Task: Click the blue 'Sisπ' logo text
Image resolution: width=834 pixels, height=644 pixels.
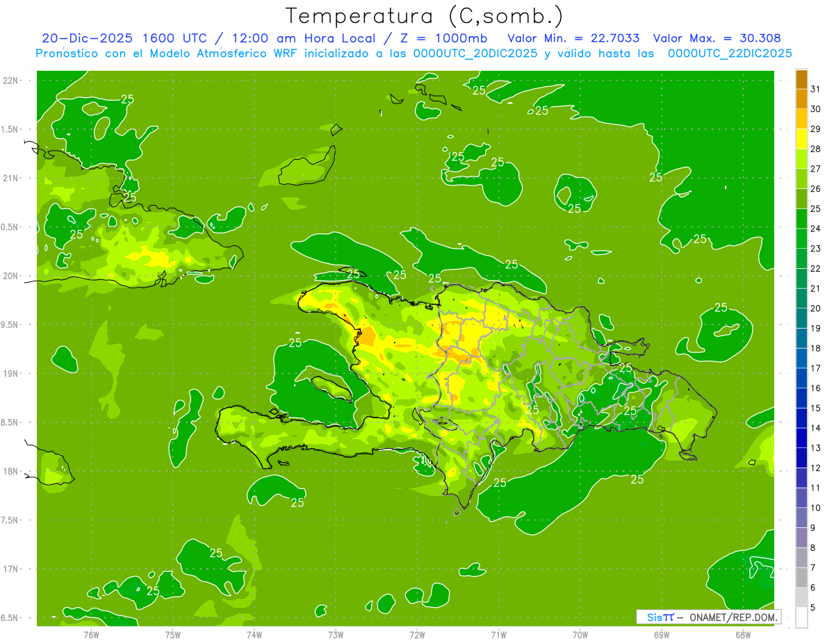Action: (660, 617)
